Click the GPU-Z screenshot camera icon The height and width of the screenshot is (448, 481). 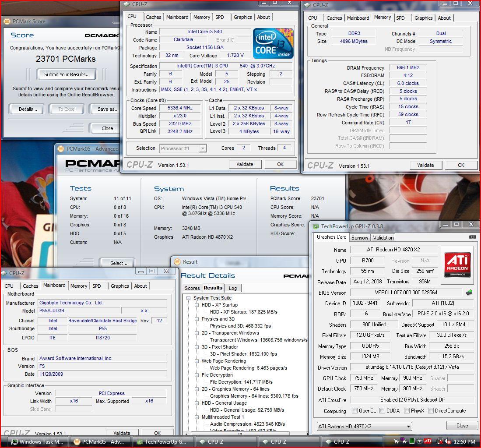pyautogui.click(x=472, y=236)
